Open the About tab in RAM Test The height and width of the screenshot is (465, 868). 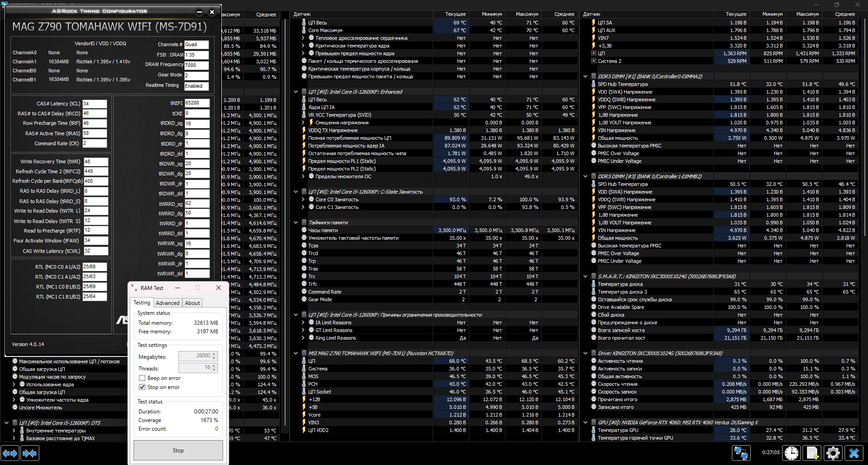pos(192,303)
